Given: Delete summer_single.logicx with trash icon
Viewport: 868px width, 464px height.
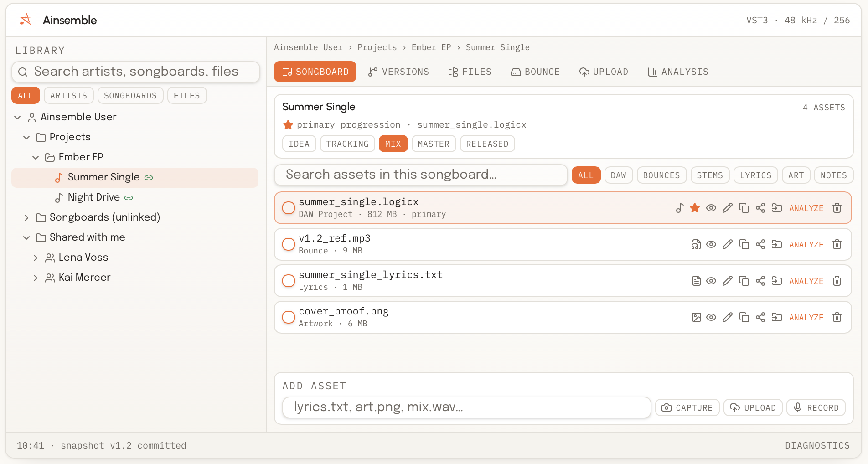Looking at the screenshot, I should click(x=837, y=208).
